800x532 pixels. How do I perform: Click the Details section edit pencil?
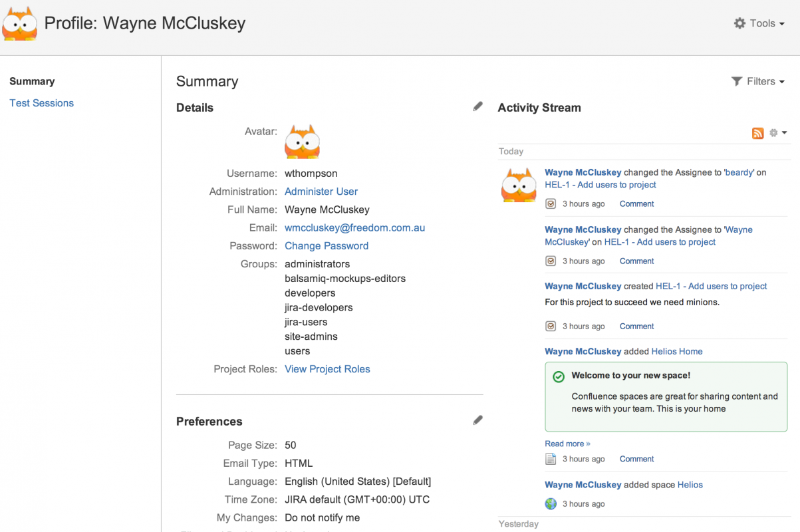click(x=477, y=106)
